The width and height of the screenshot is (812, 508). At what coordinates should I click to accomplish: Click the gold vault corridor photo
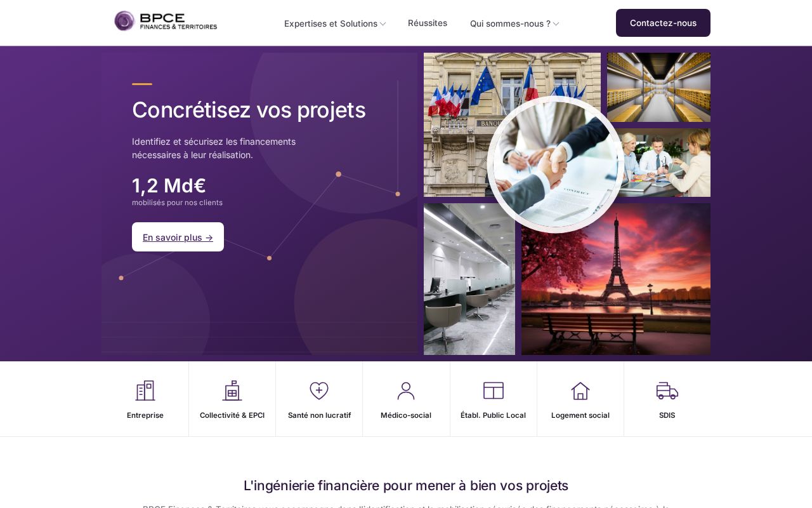pos(658,87)
